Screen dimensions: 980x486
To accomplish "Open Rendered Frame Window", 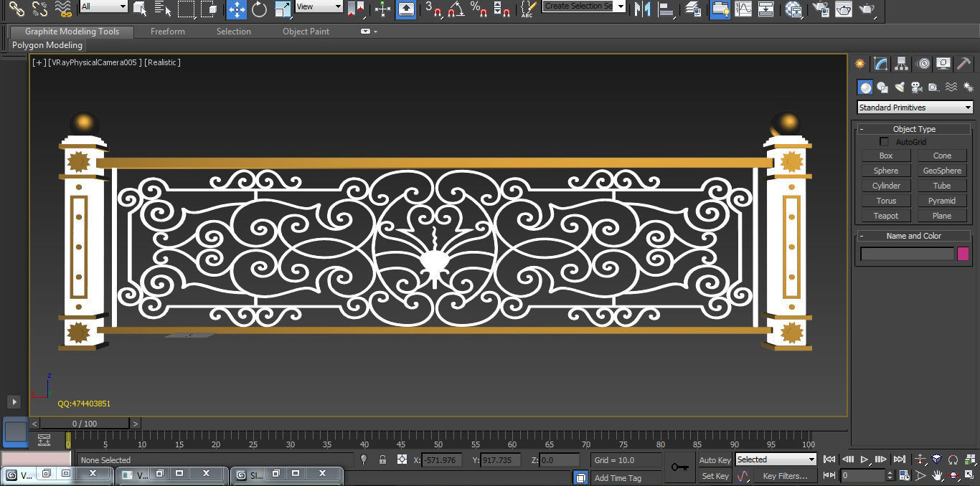I will (843, 9).
